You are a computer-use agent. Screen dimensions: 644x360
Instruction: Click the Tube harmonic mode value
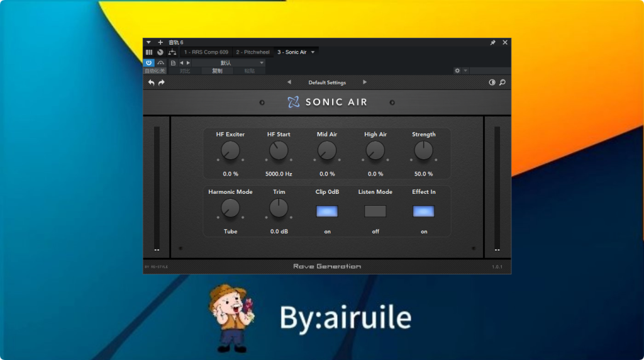tap(230, 232)
